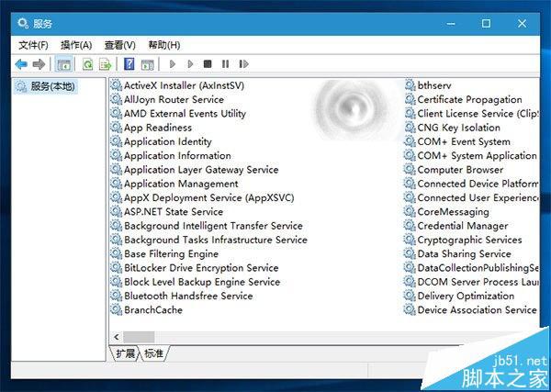
Task: Select DataCollectionPublishing service entry
Action: pos(478,268)
